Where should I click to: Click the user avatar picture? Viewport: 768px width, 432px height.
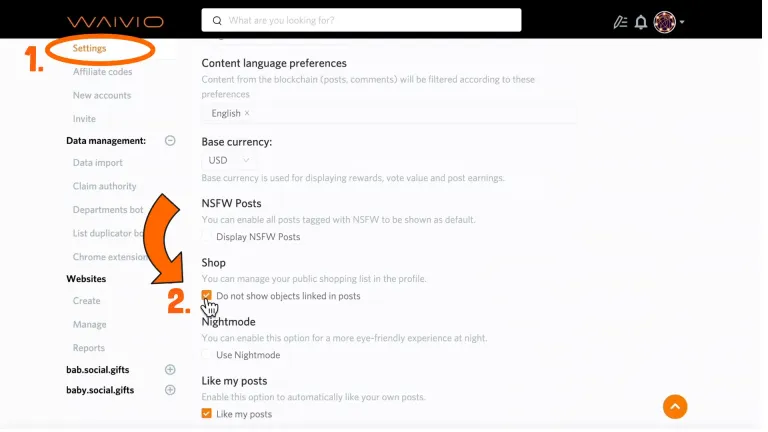coord(664,22)
